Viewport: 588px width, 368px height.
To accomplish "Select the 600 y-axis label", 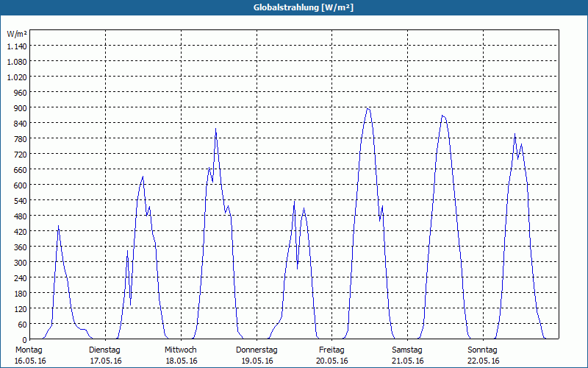I will tap(21, 185).
